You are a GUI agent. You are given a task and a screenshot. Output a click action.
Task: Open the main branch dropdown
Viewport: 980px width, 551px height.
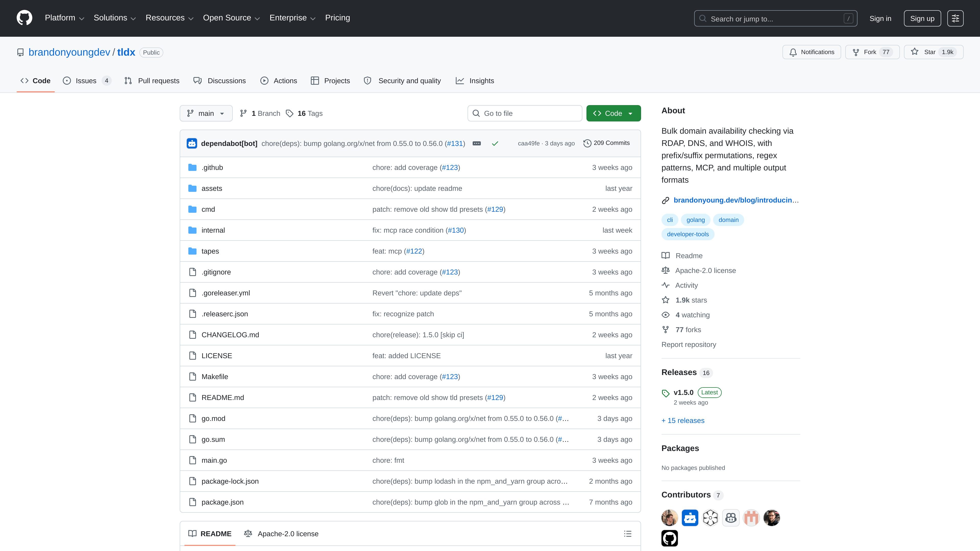point(206,113)
